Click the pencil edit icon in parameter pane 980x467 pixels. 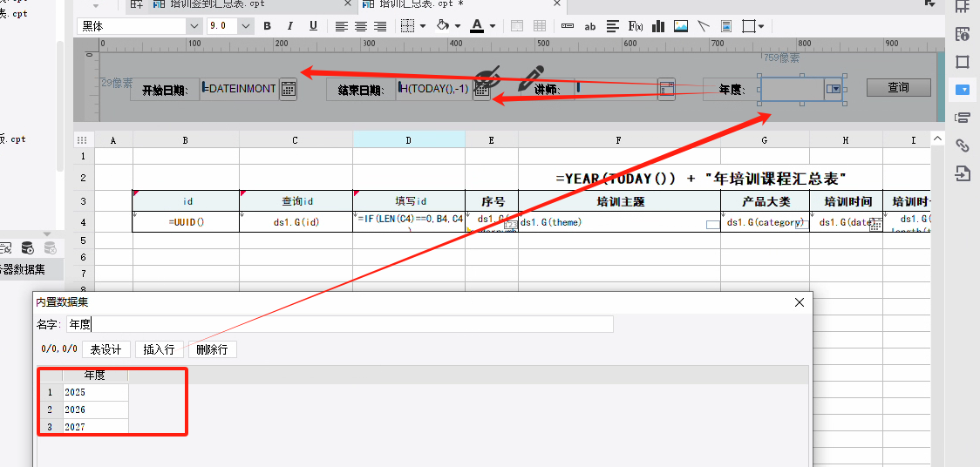tap(532, 78)
